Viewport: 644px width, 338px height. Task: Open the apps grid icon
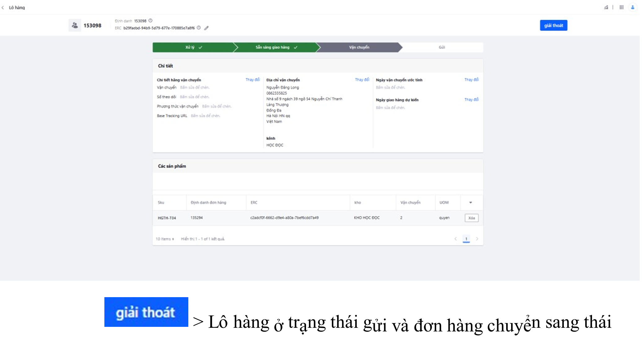coord(621,7)
